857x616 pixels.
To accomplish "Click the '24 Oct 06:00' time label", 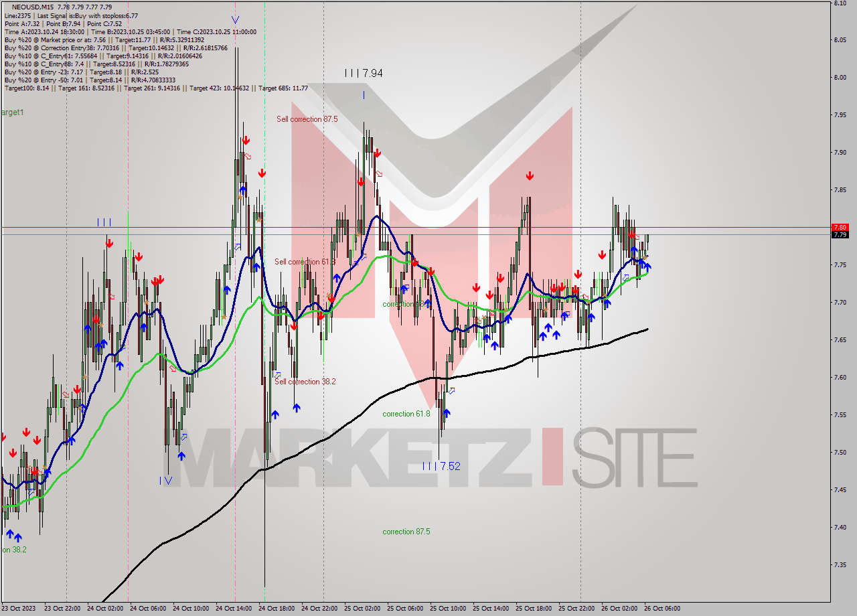I will 149,609.
